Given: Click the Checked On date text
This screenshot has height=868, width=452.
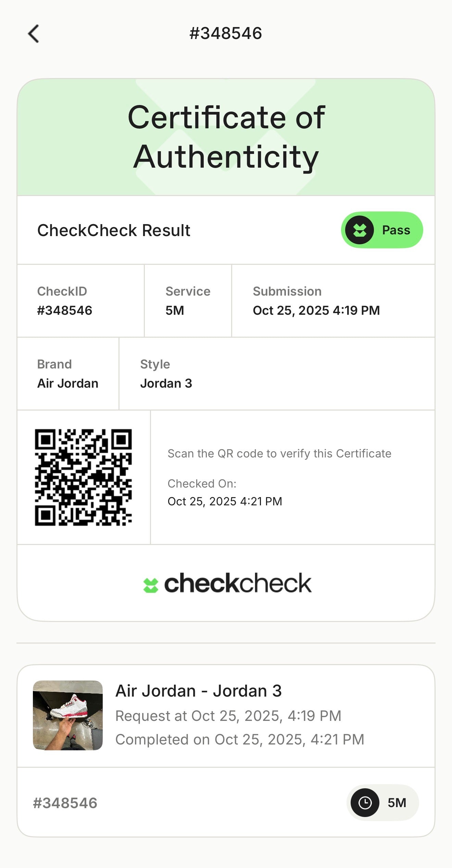Looking at the screenshot, I should [225, 501].
